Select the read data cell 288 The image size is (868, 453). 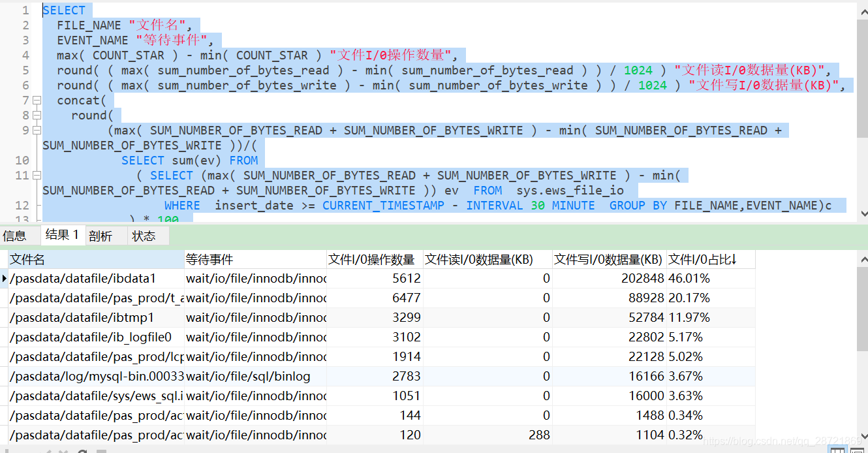coord(488,435)
